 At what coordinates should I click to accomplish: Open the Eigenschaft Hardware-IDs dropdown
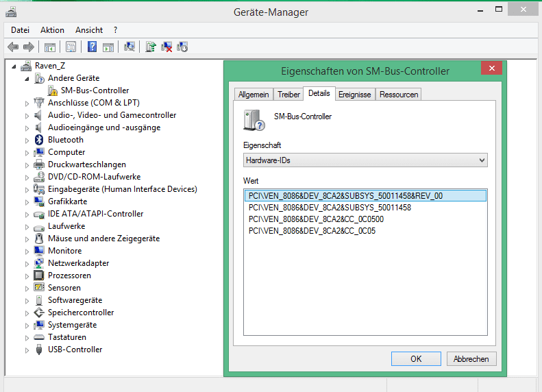point(365,160)
